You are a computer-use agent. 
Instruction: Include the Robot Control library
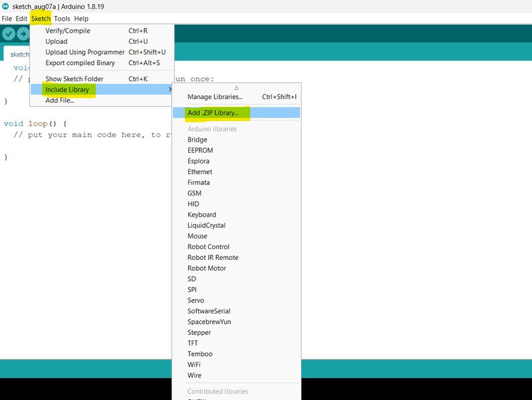(x=237, y=247)
